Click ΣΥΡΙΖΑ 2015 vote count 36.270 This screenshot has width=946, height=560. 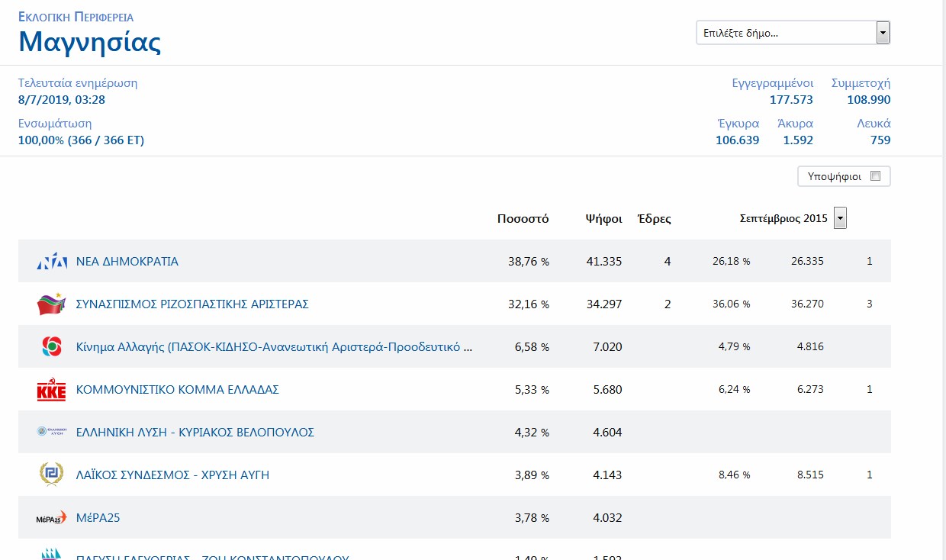pos(807,304)
